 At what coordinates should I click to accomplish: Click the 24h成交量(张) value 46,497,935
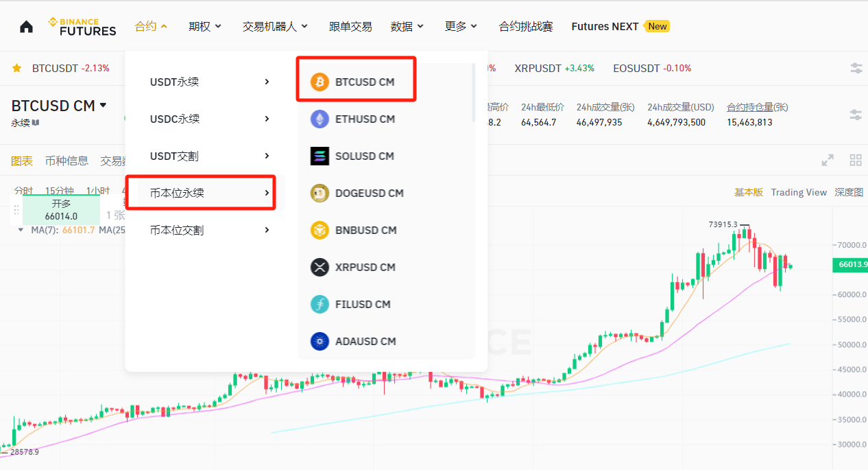point(599,122)
